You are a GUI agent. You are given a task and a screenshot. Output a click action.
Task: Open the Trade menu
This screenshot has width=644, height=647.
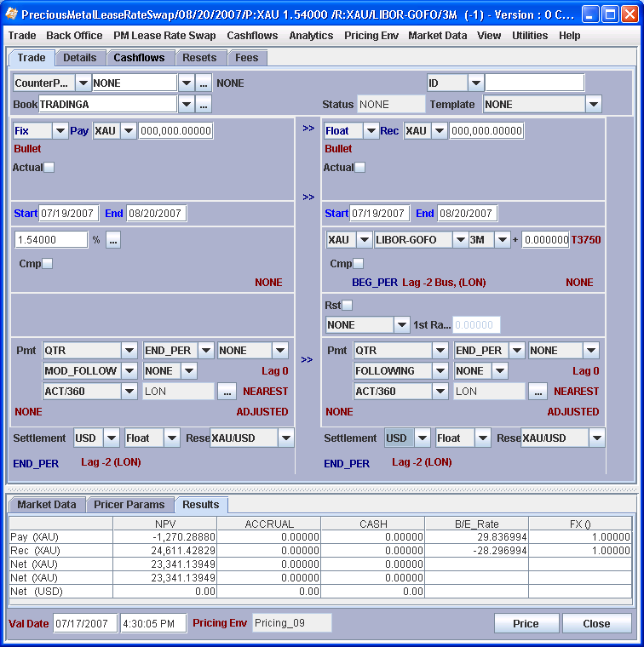(22, 36)
